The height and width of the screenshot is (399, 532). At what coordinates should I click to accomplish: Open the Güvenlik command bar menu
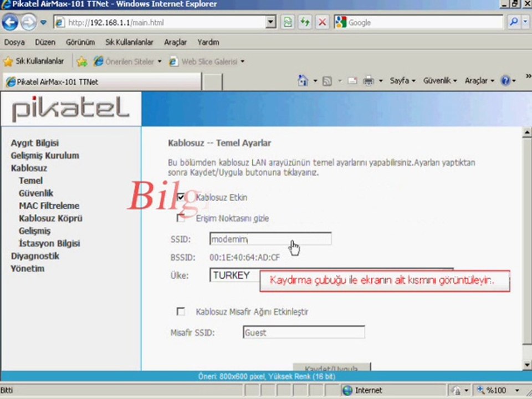pyautogui.click(x=439, y=81)
